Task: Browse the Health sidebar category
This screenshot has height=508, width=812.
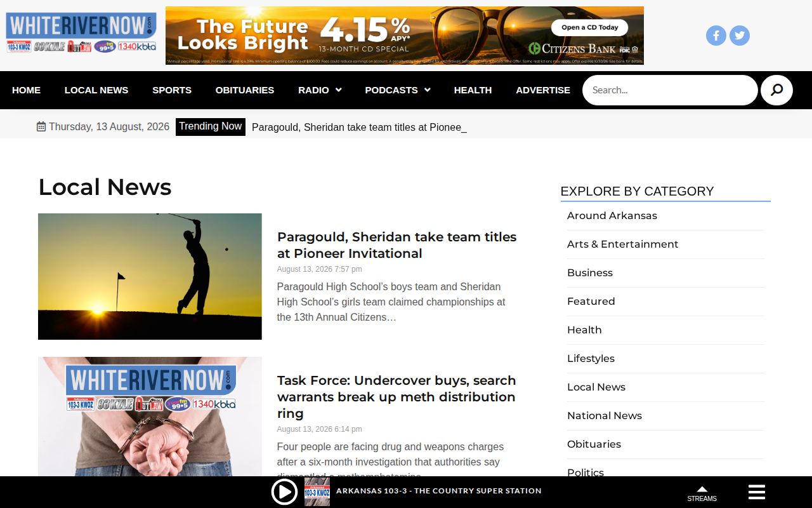Action: click(584, 330)
